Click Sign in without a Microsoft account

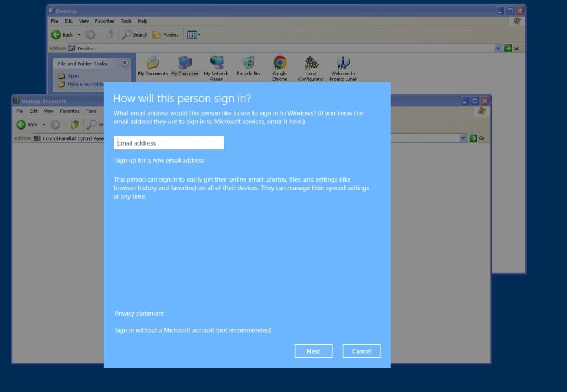click(x=193, y=330)
